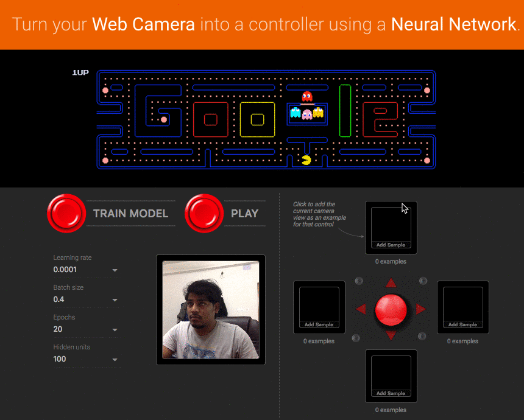The height and width of the screenshot is (420, 524).
Task: Click the empty sample thumbnail above the joystick
Action: [391, 225]
